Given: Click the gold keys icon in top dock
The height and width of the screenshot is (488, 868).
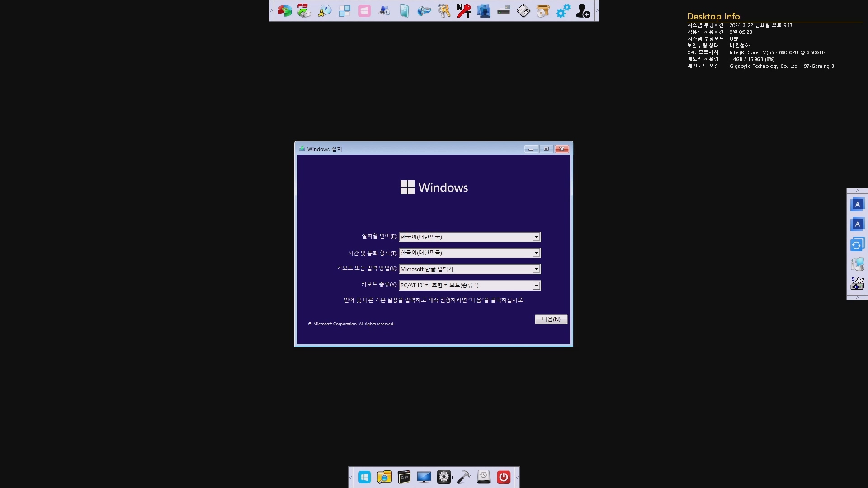Looking at the screenshot, I should click(x=444, y=11).
